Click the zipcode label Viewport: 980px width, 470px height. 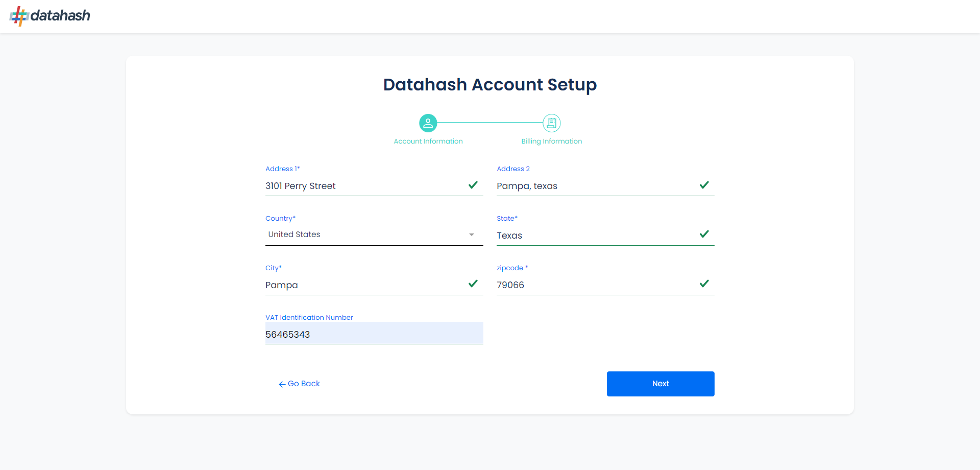512,268
